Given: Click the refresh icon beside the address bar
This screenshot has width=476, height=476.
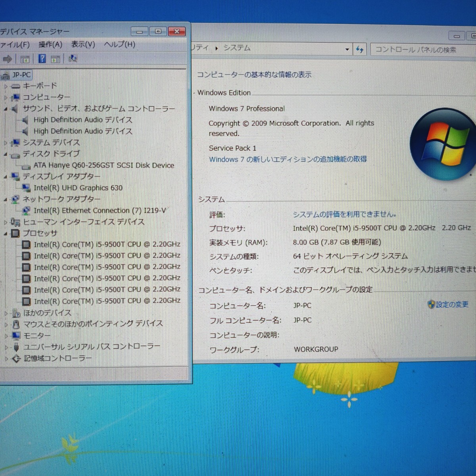Looking at the screenshot, I should [x=360, y=50].
